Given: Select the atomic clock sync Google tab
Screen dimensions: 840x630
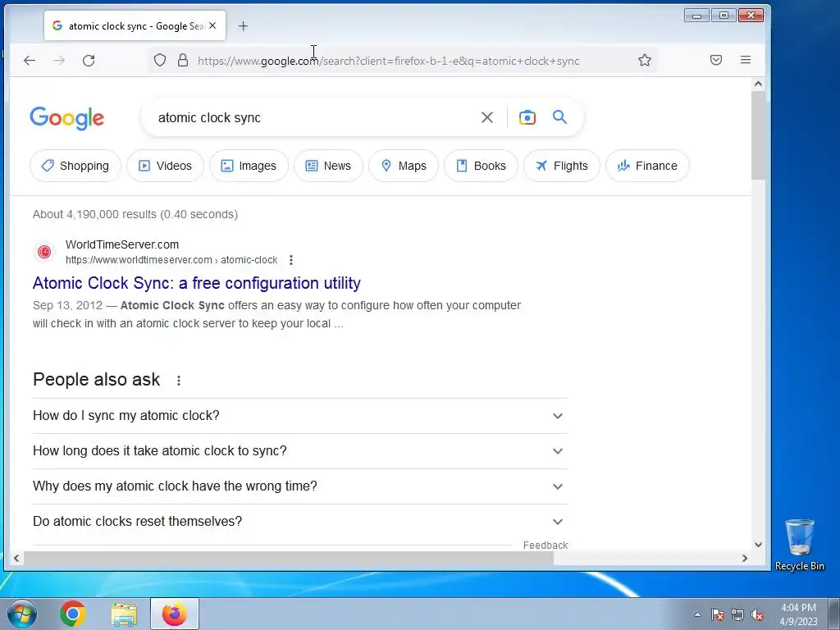Looking at the screenshot, I should pyautogui.click(x=135, y=25).
